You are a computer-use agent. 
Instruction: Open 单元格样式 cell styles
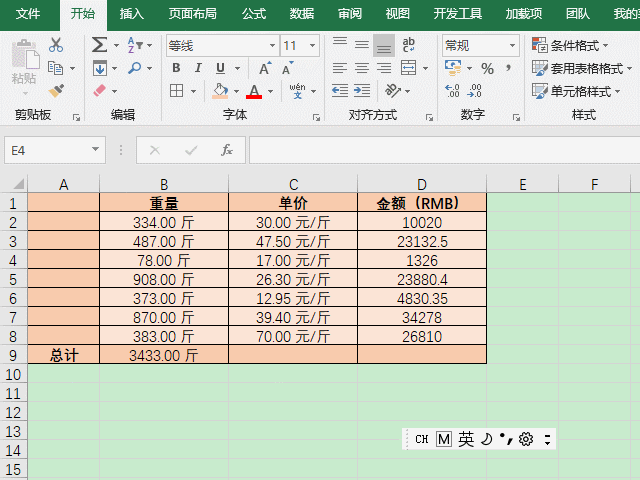tap(576, 91)
